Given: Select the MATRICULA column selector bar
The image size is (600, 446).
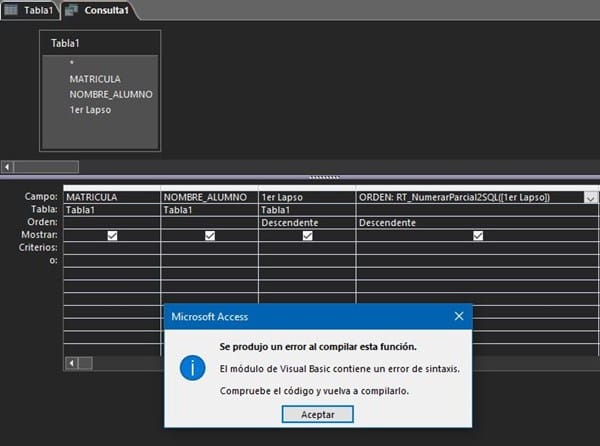Looking at the screenshot, I should coord(112,188).
